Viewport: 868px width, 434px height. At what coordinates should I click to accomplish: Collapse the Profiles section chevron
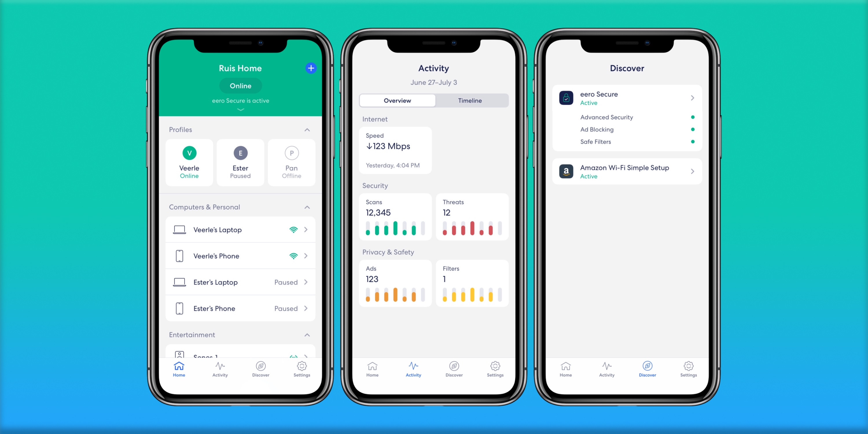pos(307,129)
